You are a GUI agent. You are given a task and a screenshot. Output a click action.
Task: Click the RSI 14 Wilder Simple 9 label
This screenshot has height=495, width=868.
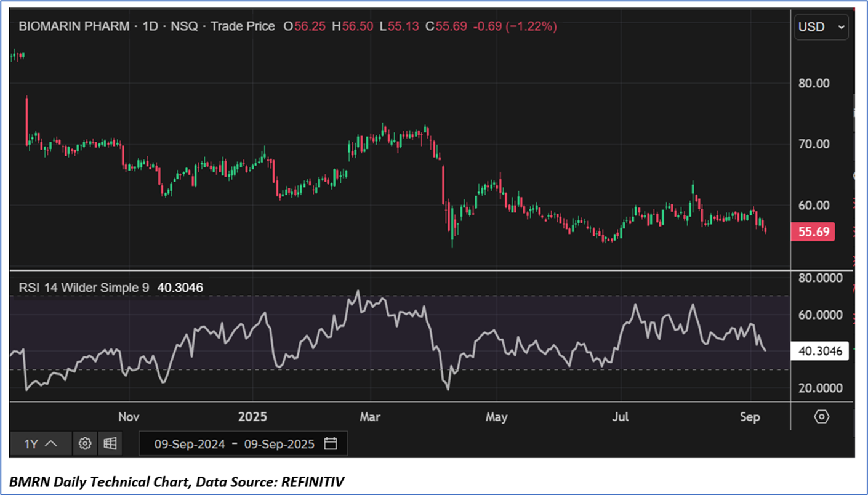pyautogui.click(x=84, y=288)
